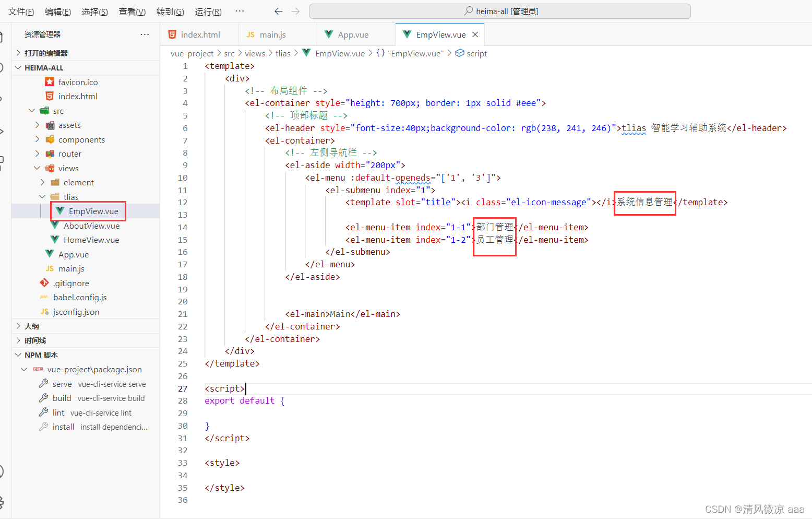Collapse the src folder
This screenshot has height=519, width=812.
tap(32, 111)
